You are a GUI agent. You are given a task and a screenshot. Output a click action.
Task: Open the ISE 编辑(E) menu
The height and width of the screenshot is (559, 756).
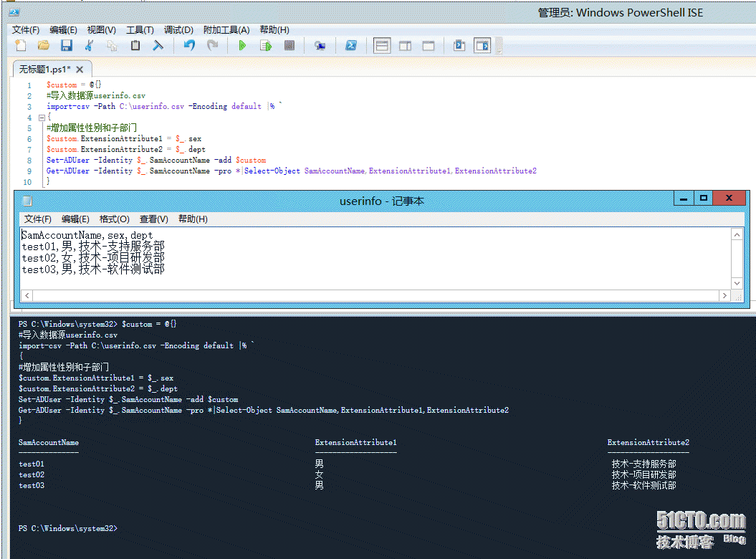pos(63,30)
